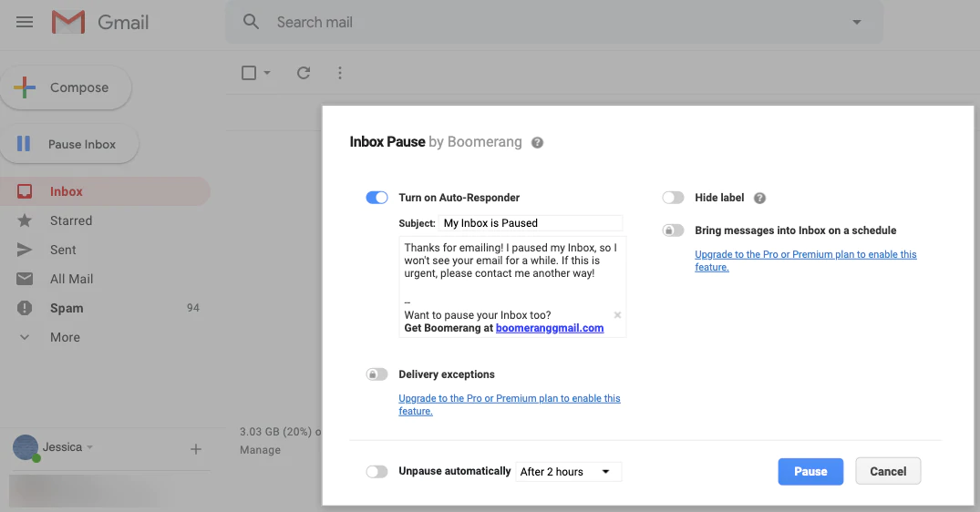Remove the Boomerang signature with the x icon
This screenshot has height=512, width=980.
(617, 315)
